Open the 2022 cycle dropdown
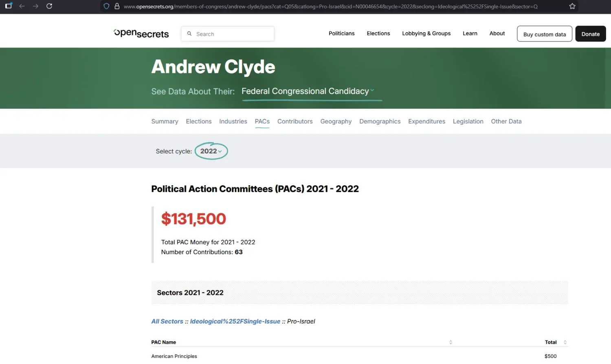This screenshot has height=364, width=611. click(211, 151)
